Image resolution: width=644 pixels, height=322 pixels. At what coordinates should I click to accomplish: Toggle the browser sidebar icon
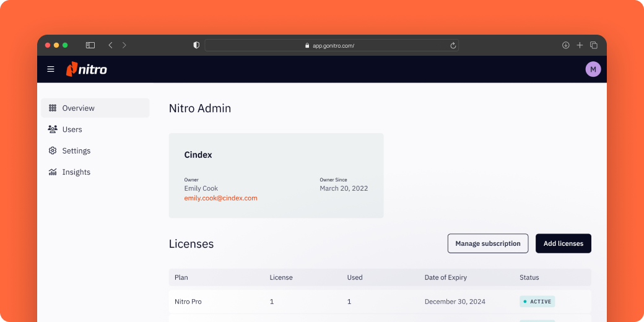90,45
